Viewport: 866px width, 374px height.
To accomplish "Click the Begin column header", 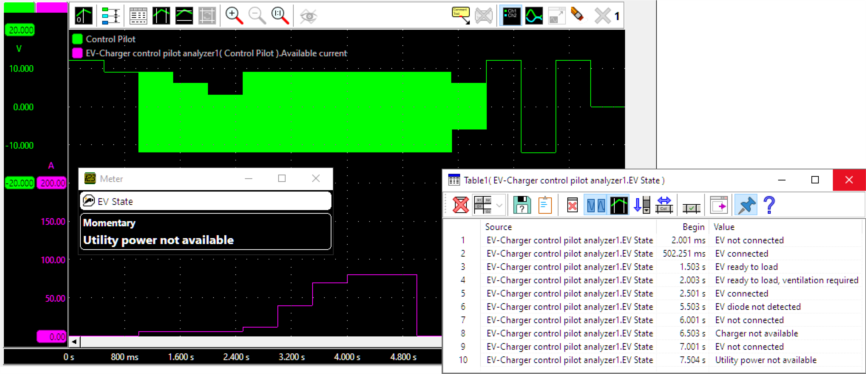I will point(693,227).
